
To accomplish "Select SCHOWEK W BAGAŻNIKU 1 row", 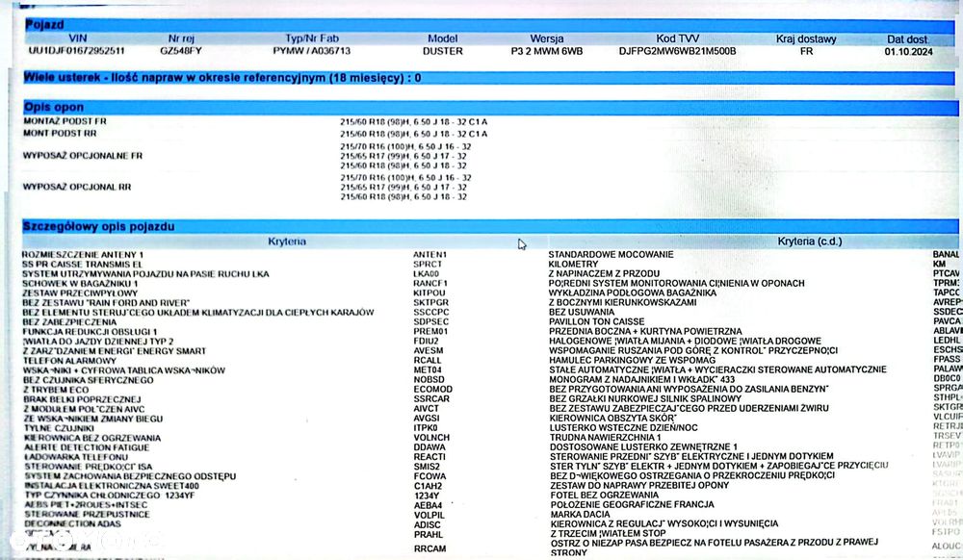I will (80, 284).
